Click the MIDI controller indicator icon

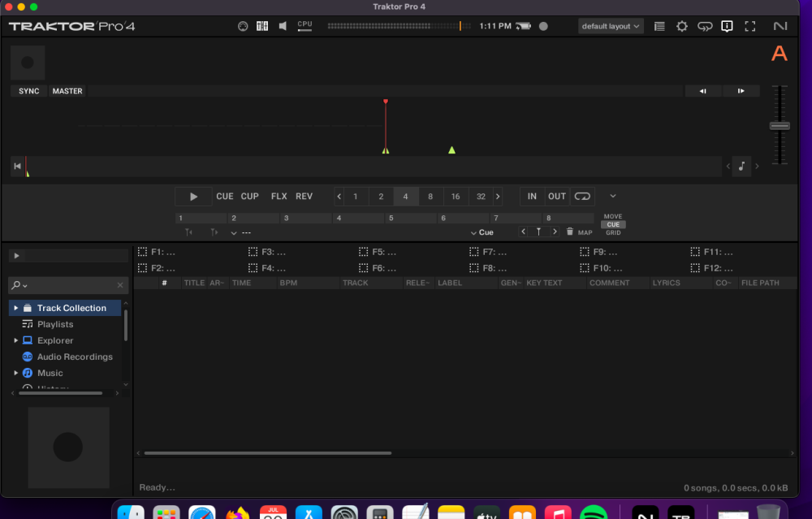pyautogui.click(x=243, y=26)
